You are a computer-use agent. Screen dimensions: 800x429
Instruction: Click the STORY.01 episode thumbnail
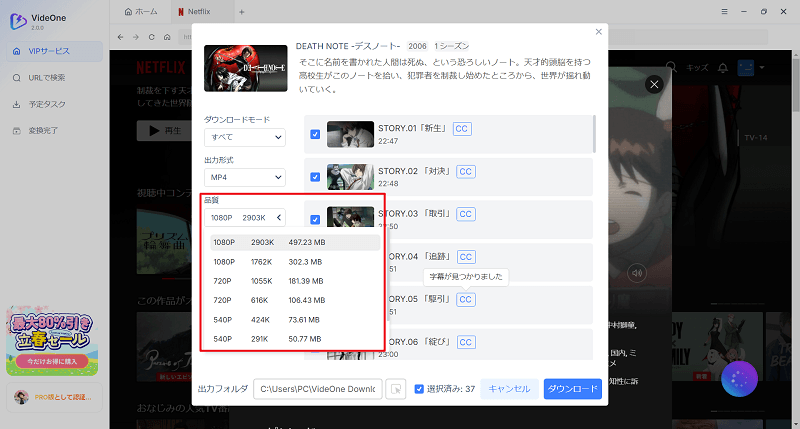pos(351,134)
